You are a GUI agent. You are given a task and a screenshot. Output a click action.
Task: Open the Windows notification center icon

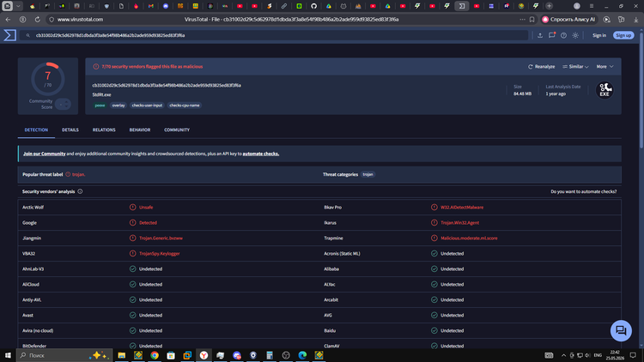click(x=633, y=355)
